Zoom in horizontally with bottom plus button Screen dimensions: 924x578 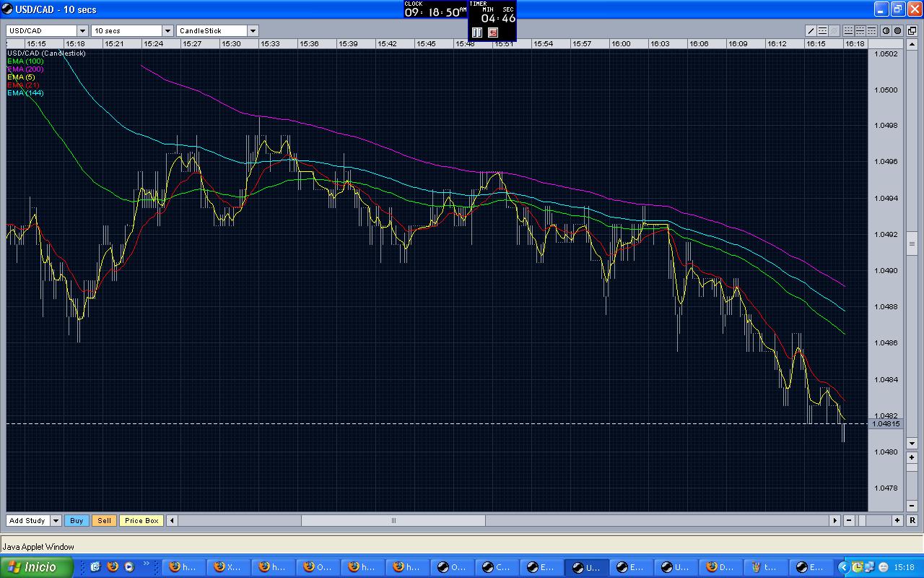coord(897,520)
